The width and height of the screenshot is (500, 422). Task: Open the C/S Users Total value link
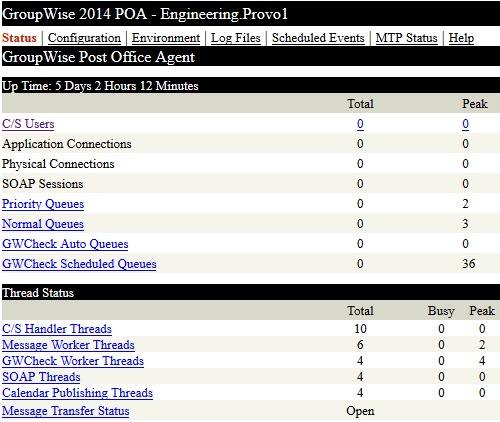coord(360,124)
